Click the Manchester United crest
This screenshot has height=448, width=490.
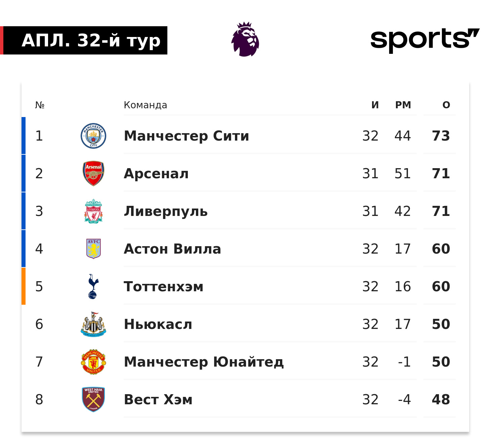pos(93,362)
